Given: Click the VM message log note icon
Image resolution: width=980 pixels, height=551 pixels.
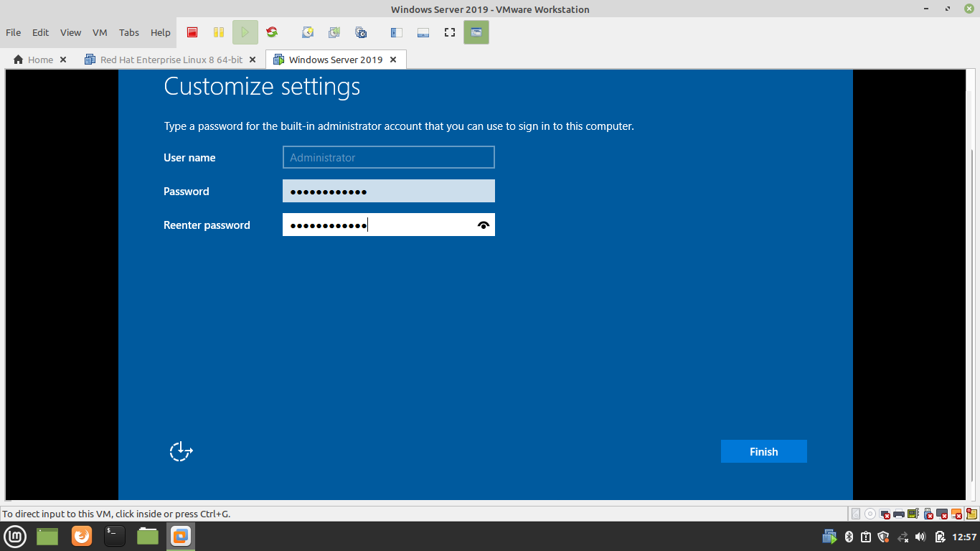Looking at the screenshot, I should (x=971, y=514).
